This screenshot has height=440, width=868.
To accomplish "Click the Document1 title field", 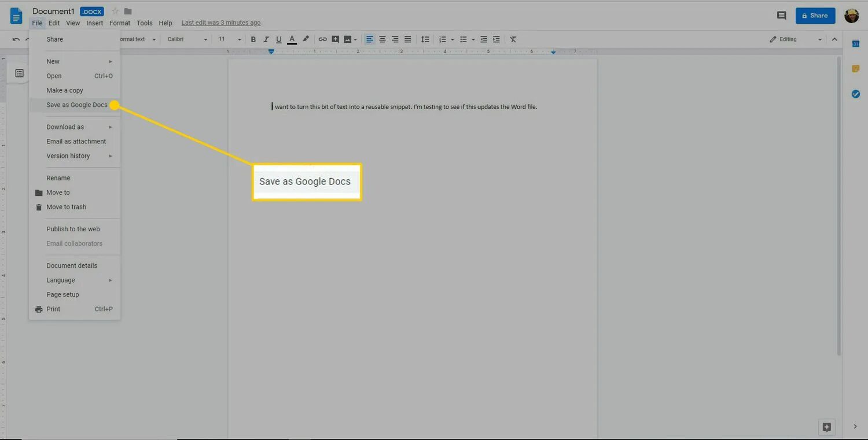I will [x=53, y=11].
